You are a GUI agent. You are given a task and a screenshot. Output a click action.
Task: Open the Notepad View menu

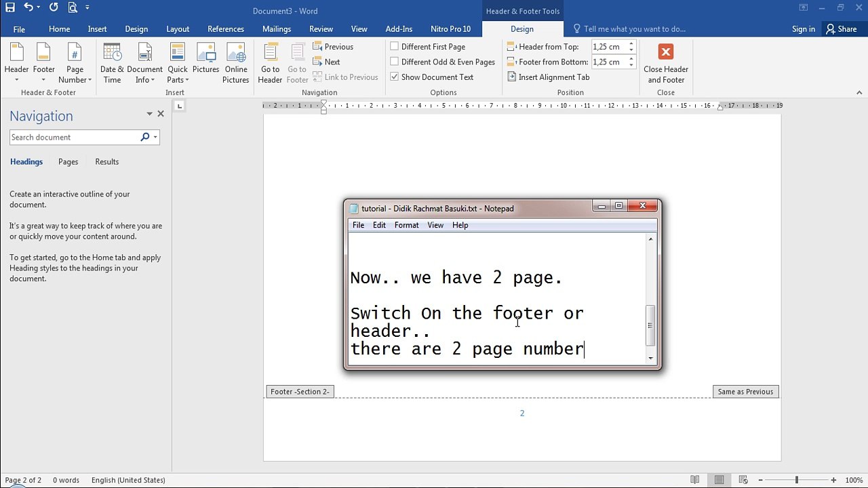coord(435,225)
